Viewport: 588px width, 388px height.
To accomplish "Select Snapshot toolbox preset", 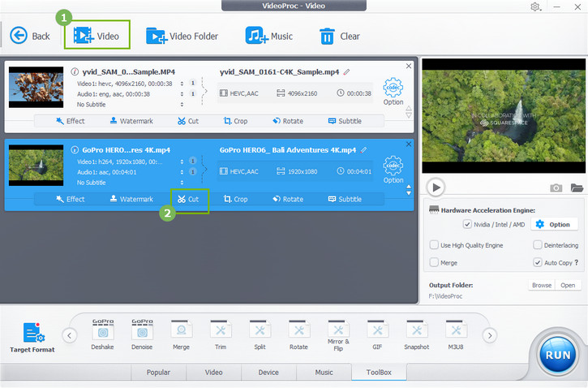I will pos(416,334).
